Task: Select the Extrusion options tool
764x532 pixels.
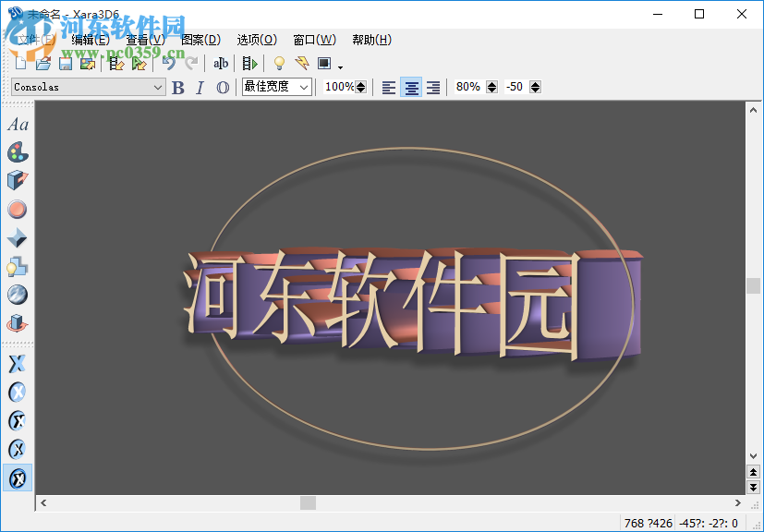Action: [x=17, y=180]
